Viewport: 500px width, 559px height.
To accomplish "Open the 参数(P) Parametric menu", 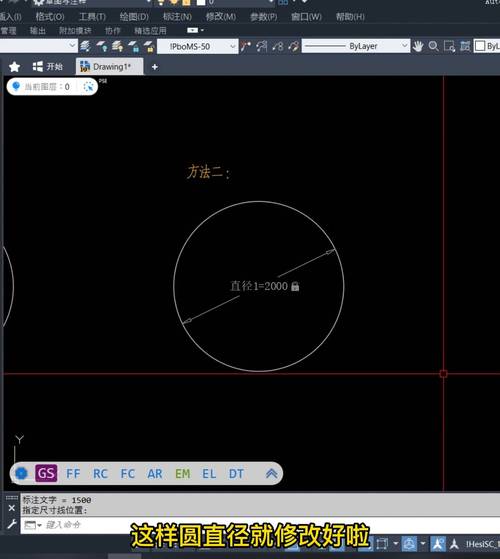I will pyautogui.click(x=263, y=17).
